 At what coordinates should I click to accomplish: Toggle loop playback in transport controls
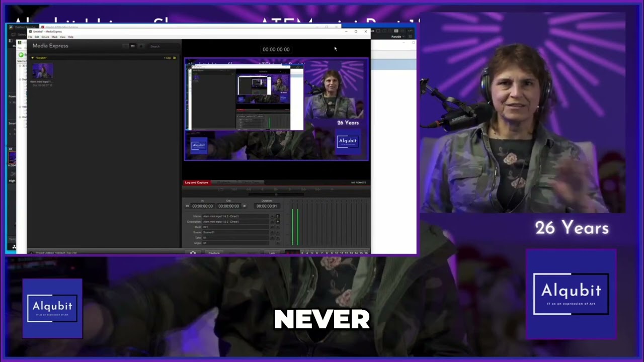click(x=221, y=189)
